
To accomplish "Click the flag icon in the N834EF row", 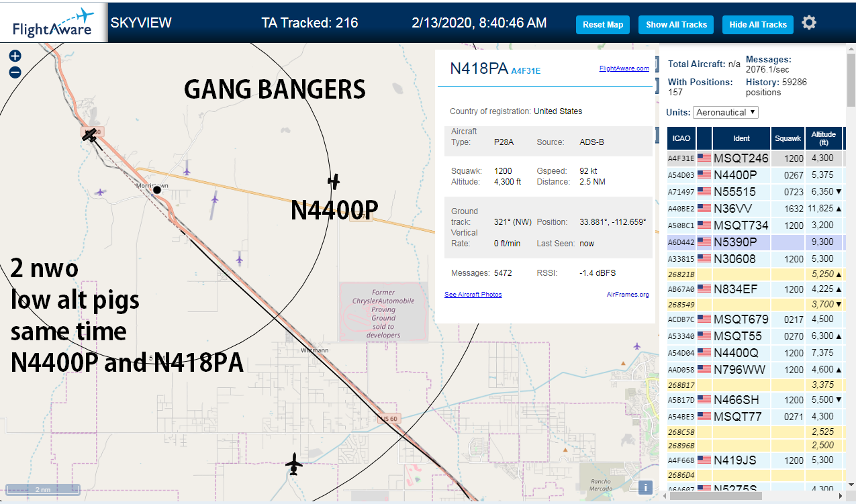I will coord(704,289).
